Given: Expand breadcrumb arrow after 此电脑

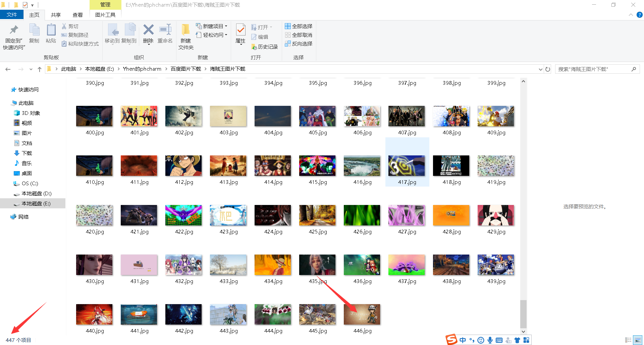Looking at the screenshot, I should coord(81,69).
